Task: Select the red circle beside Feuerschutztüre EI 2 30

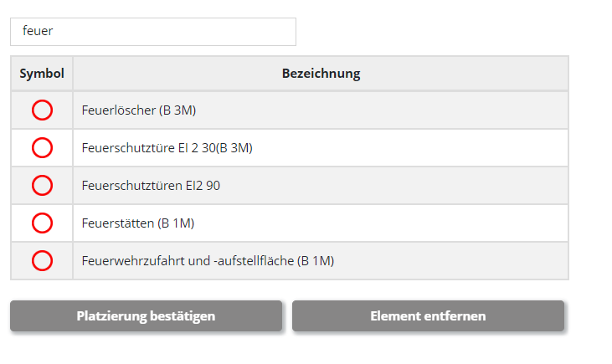Action: [42, 148]
